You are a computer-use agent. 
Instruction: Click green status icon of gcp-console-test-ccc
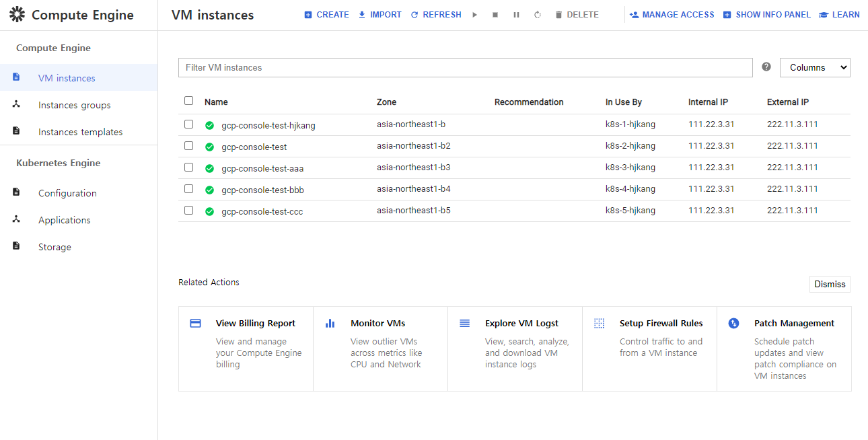[209, 211]
